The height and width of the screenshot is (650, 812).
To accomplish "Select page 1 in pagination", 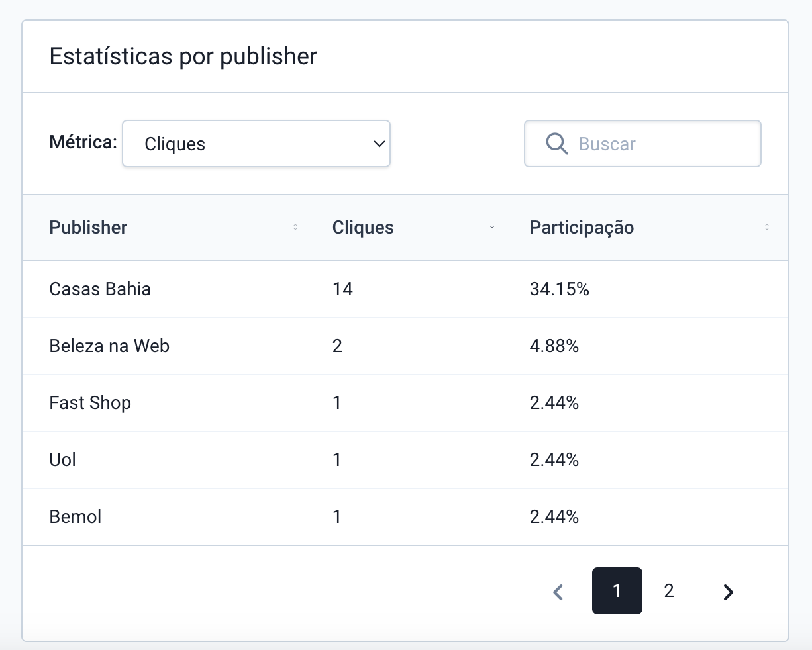I will 617,590.
